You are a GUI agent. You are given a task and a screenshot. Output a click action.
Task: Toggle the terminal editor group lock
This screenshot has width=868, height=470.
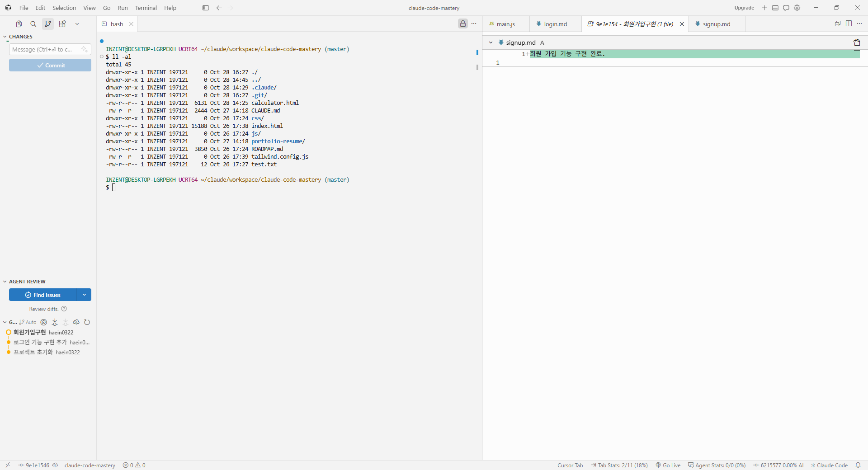point(463,23)
